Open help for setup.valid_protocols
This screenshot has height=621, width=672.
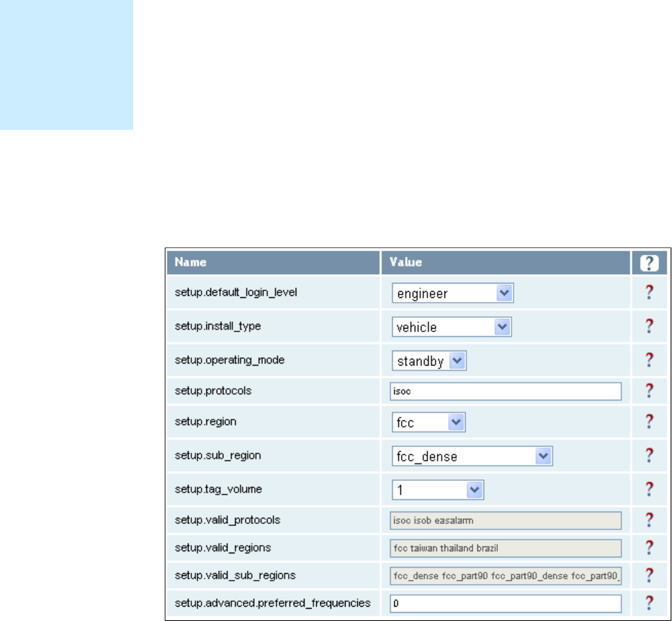pos(649,521)
